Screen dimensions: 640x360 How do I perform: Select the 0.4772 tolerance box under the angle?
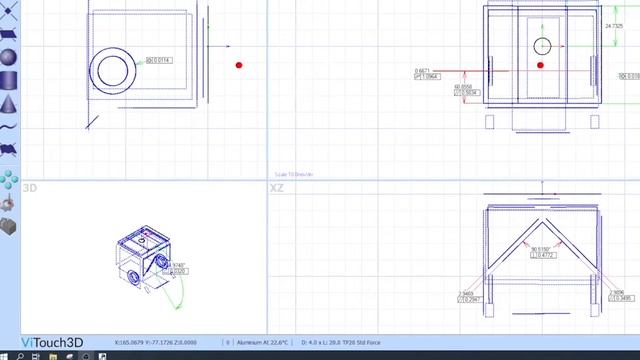tap(543, 256)
